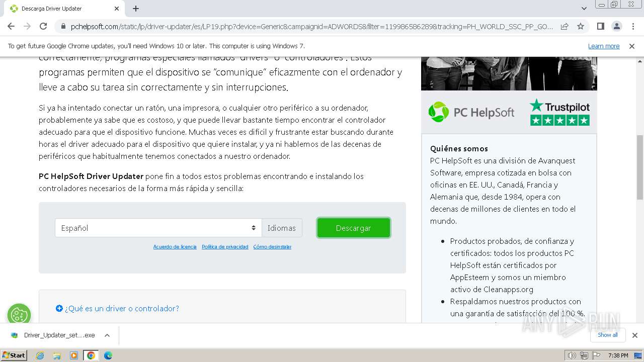Open the Learn more link
The image size is (644, 362).
[604, 46]
